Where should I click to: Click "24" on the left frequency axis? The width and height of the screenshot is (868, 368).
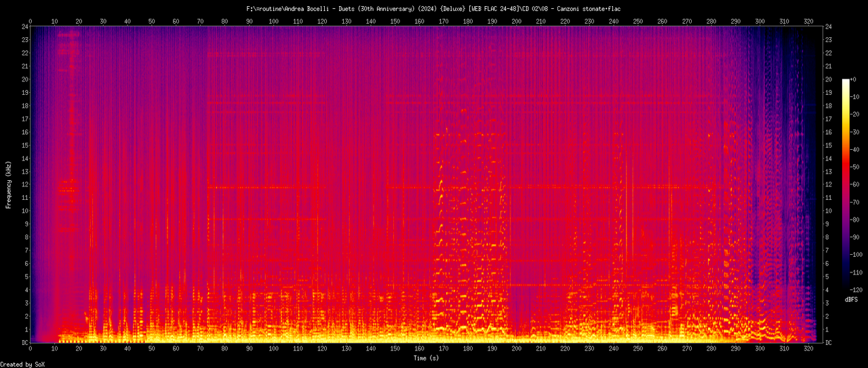(x=25, y=27)
